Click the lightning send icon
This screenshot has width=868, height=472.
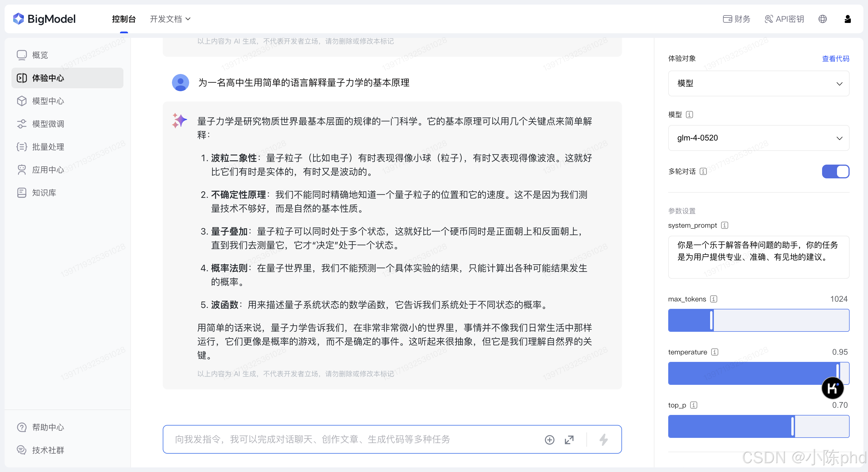point(603,440)
